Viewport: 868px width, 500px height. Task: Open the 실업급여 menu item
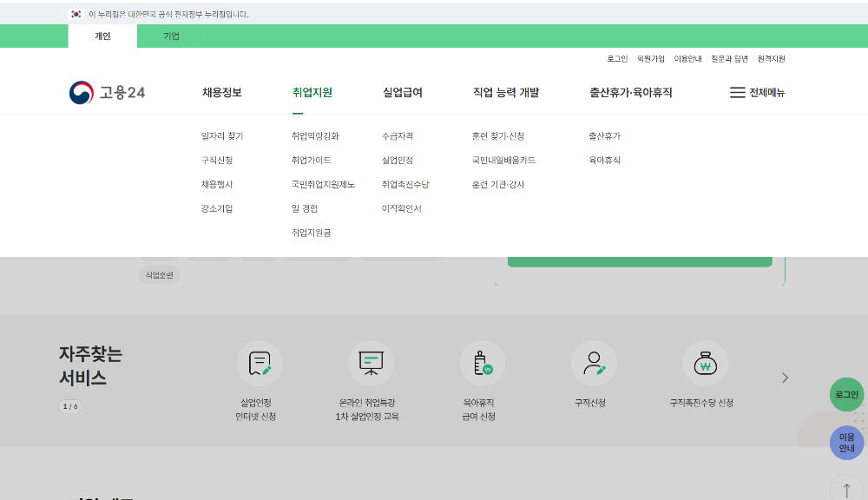tap(401, 92)
